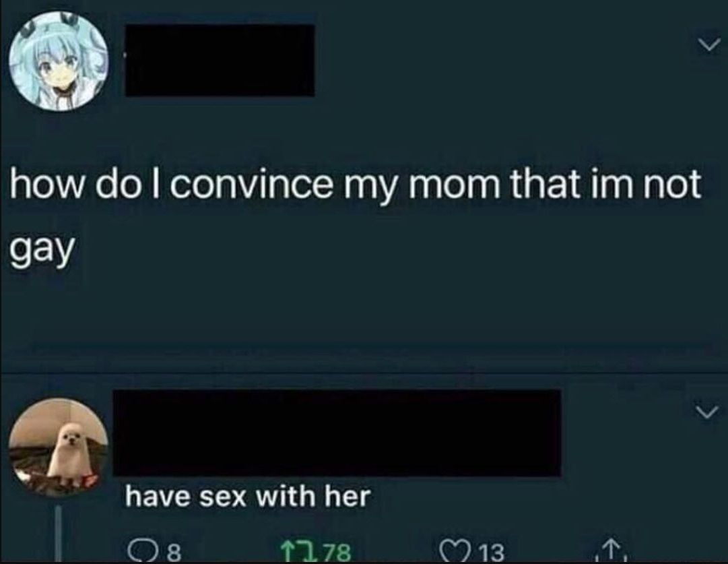728x564 pixels.
Task: Open the redacted name of the original poster
Action: pos(220,60)
